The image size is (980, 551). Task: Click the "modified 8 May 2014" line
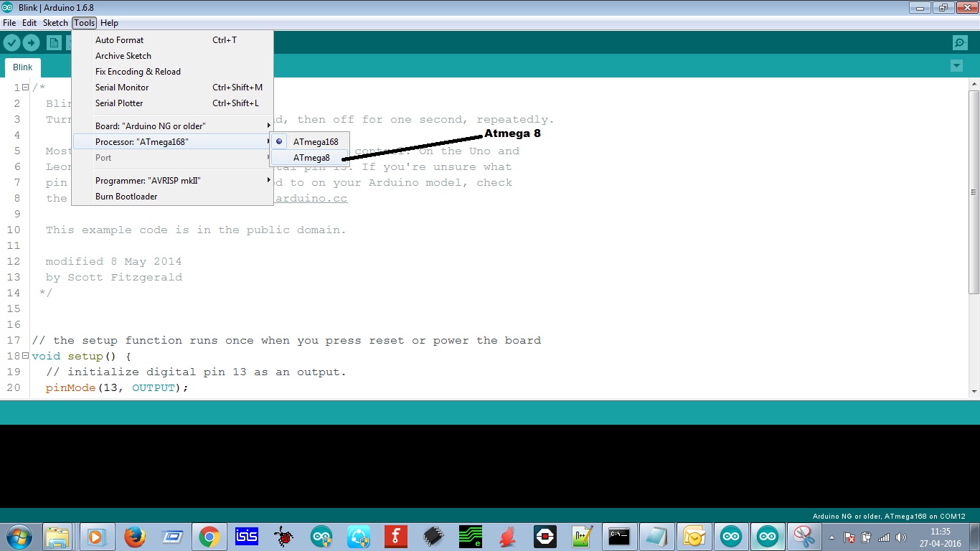coord(113,261)
